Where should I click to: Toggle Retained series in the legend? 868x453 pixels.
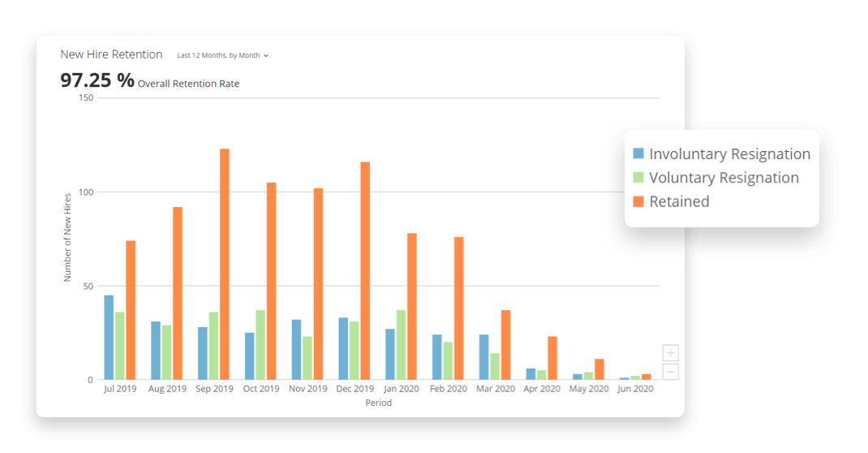click(x=679, y=201)
